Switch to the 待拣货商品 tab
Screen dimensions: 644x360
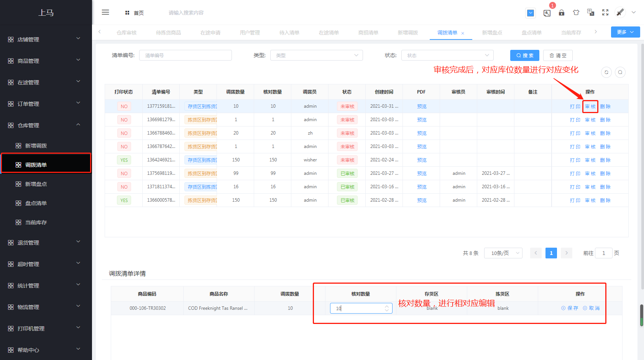click(168, 33)
